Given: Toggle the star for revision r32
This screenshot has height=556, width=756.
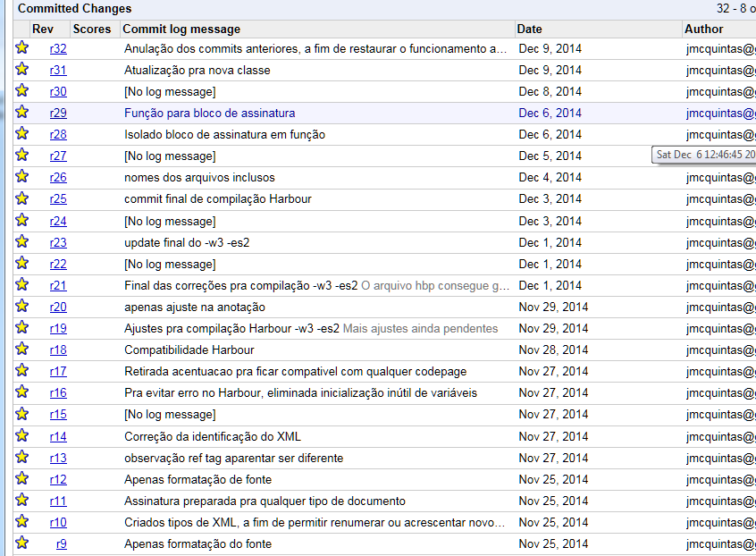Looking at the screenshot, I should pos(21,47).
